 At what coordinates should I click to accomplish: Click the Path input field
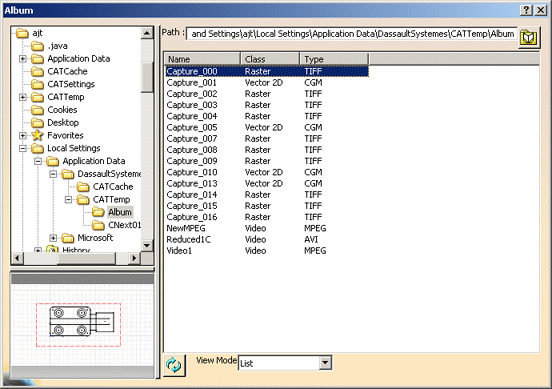click(352, 34)
